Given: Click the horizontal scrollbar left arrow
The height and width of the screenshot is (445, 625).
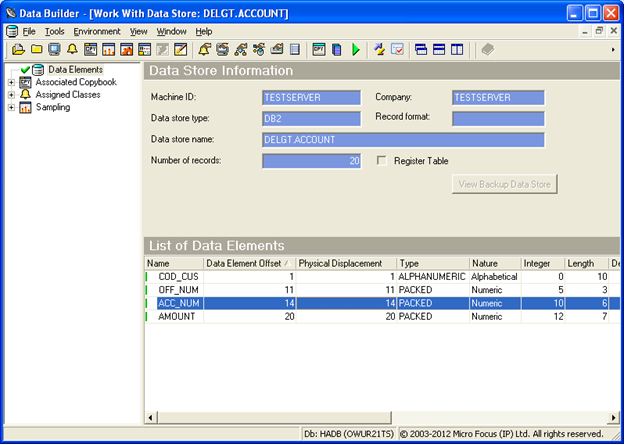Looking at the screenshot, I should (151, 418).
